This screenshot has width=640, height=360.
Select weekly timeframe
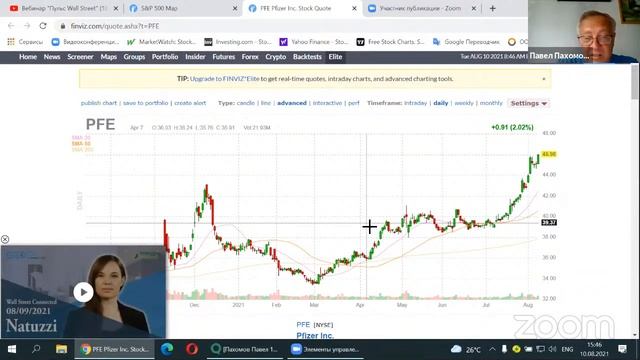[x=464, y=103]
